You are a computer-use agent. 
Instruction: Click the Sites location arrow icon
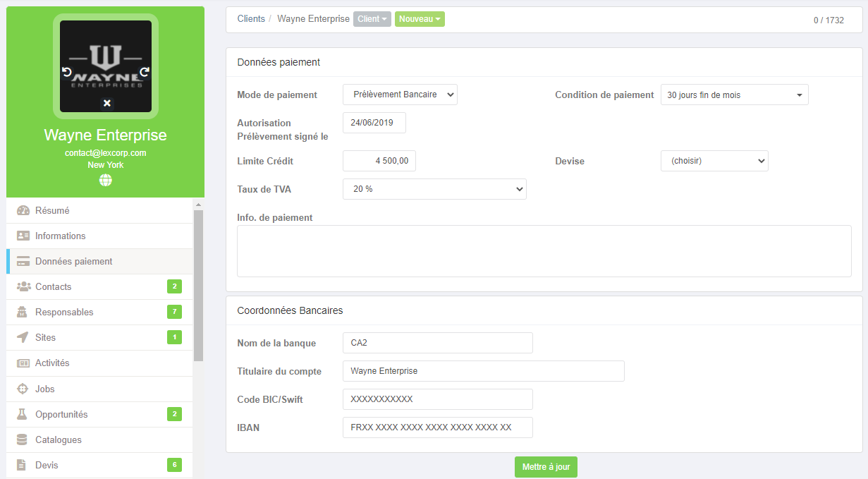click(x=23, y=337)
